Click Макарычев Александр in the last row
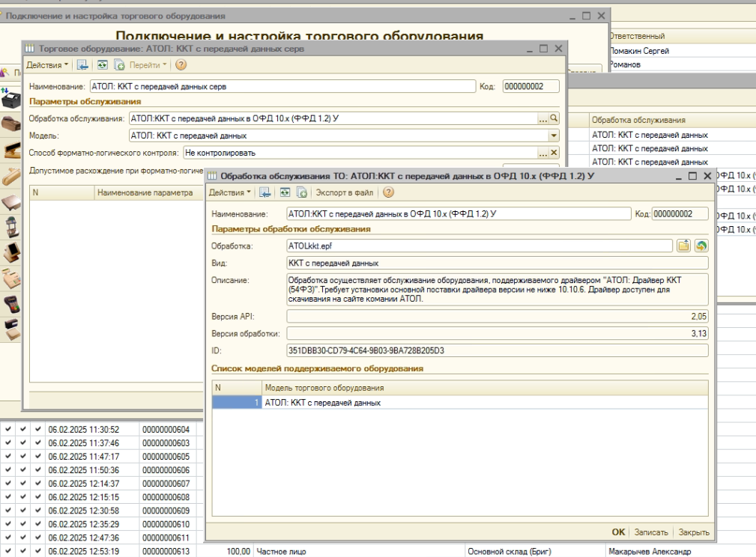756x557 pixels. (x=650, y=551)
